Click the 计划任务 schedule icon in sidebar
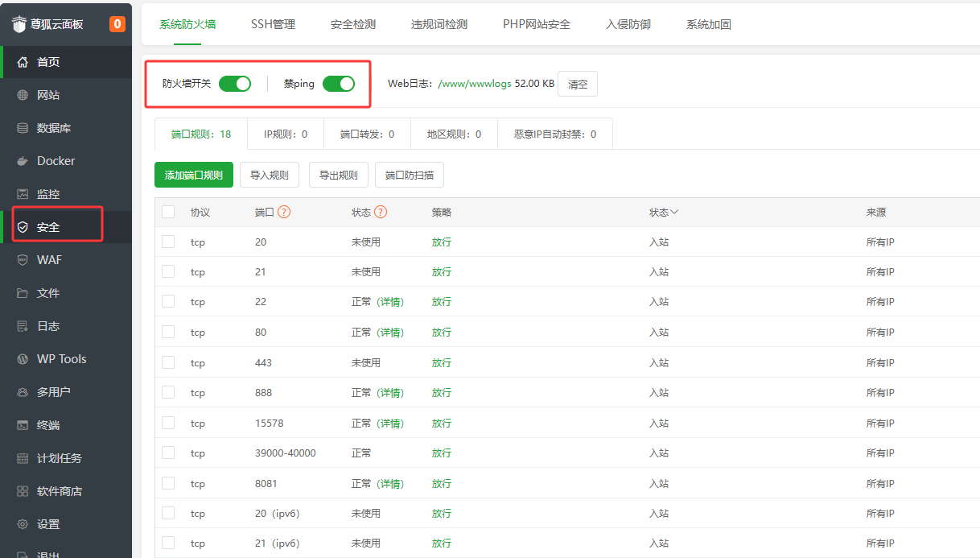 coord(23,458)
